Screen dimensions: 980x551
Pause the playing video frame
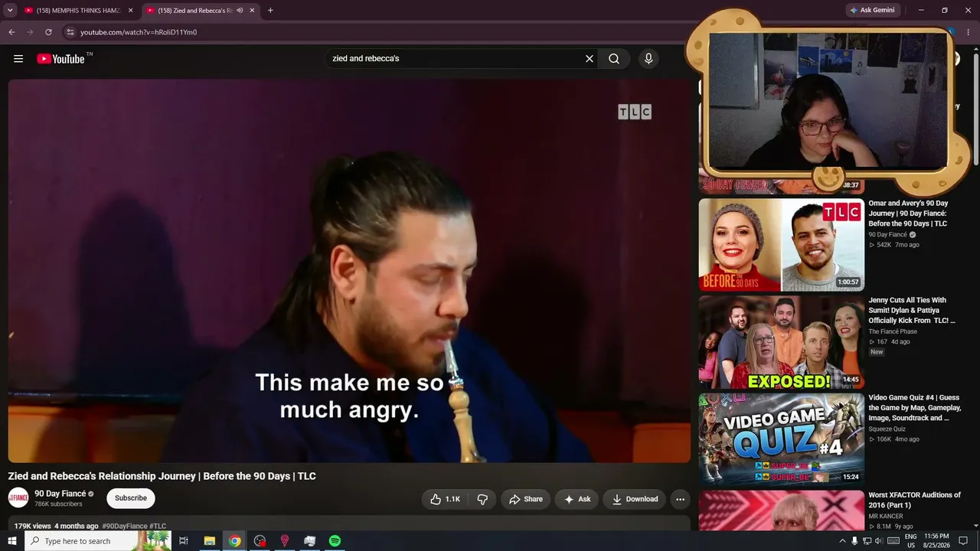pyautogui.click(x=349, y=271)
